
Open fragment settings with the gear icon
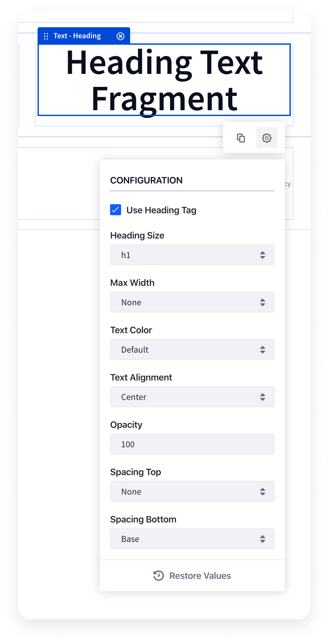pos(267,137)
